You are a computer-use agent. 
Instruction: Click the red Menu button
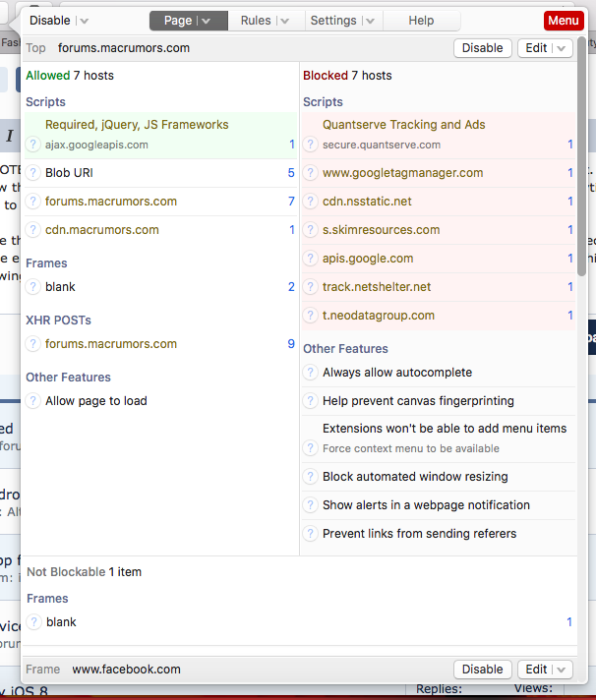click(564, 21)
